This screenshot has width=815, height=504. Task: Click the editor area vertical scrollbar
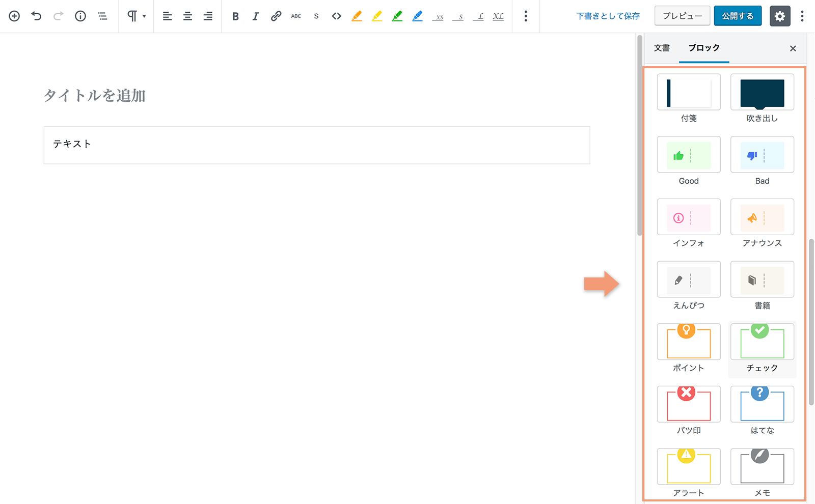click(x=640, y=135)
